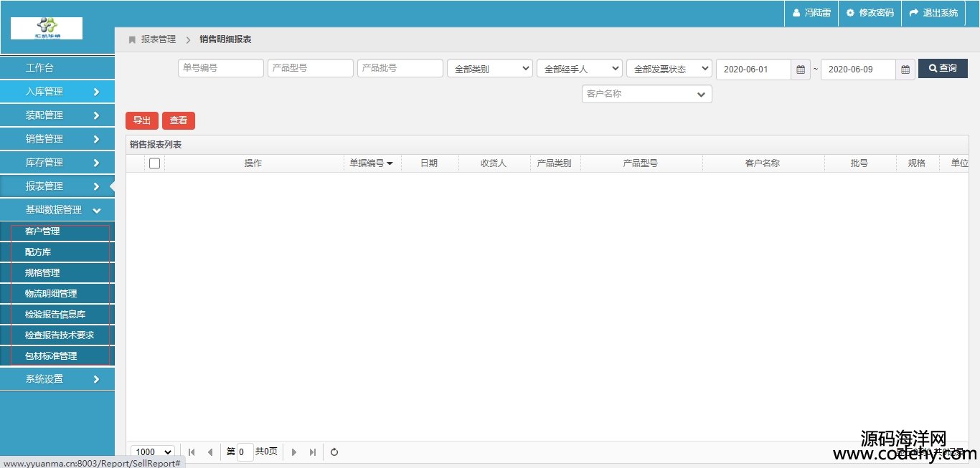
Task: Expand the 系统设置 menu
Action: (57, 379)
